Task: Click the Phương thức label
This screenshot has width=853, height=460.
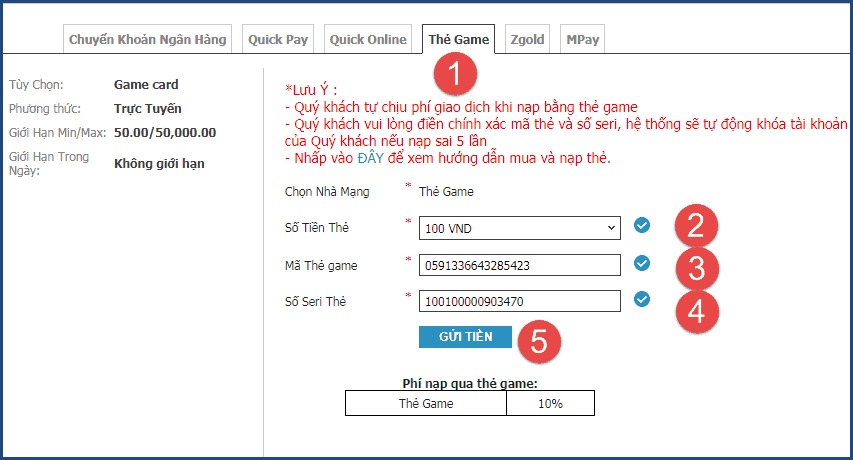Action: point(45,109)
